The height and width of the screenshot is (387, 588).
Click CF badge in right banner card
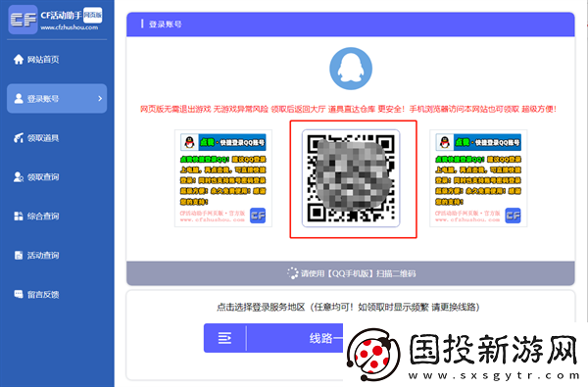click(513, 216)
